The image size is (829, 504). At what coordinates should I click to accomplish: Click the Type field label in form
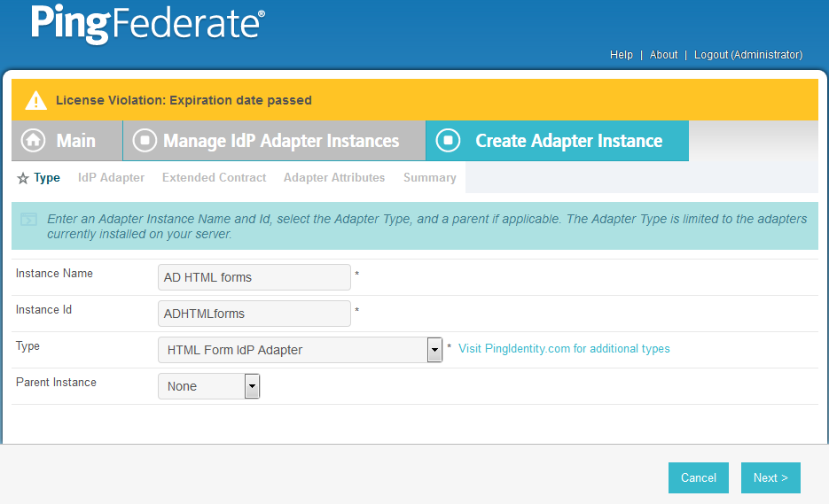tap(27, 346)
